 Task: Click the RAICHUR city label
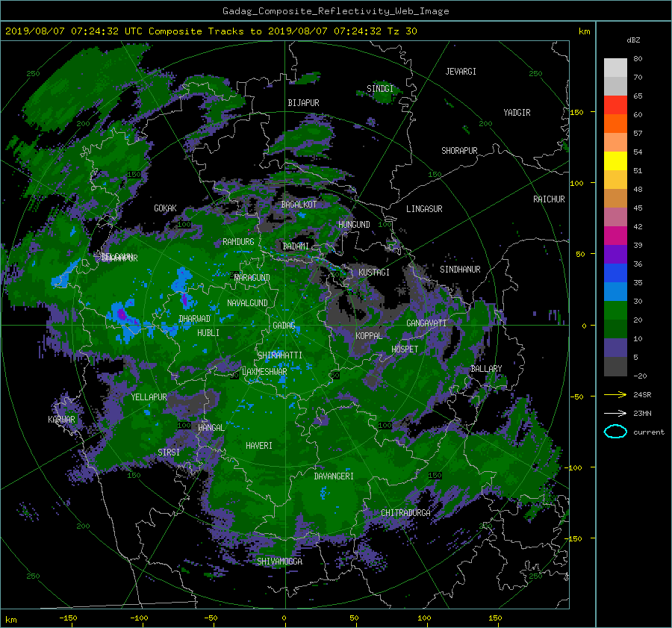point(549,199)
